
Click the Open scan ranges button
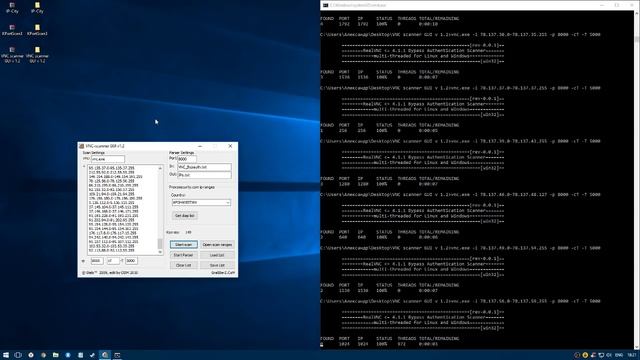tap(217, 244)
